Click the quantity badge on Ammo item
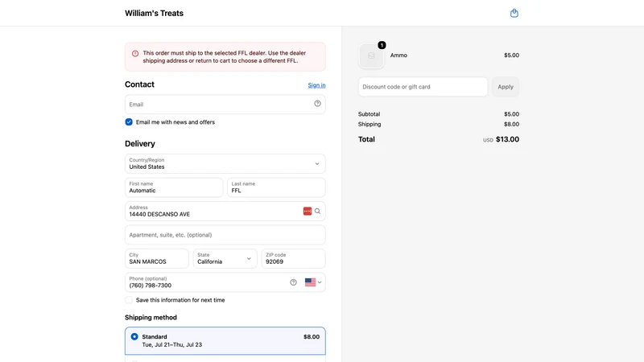This screenshot has height=362, width=644. (x=382, y=45)
